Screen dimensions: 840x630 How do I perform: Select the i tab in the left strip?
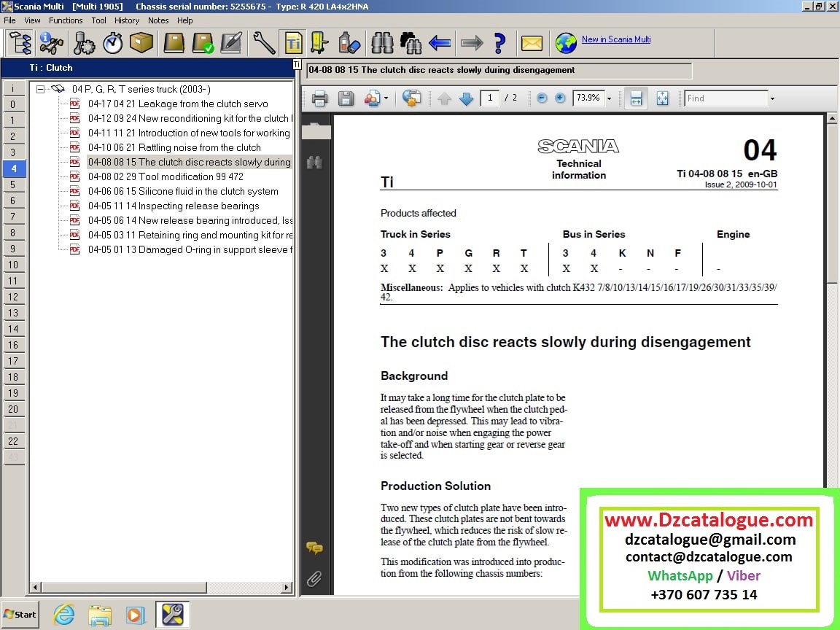coord(13,88)
